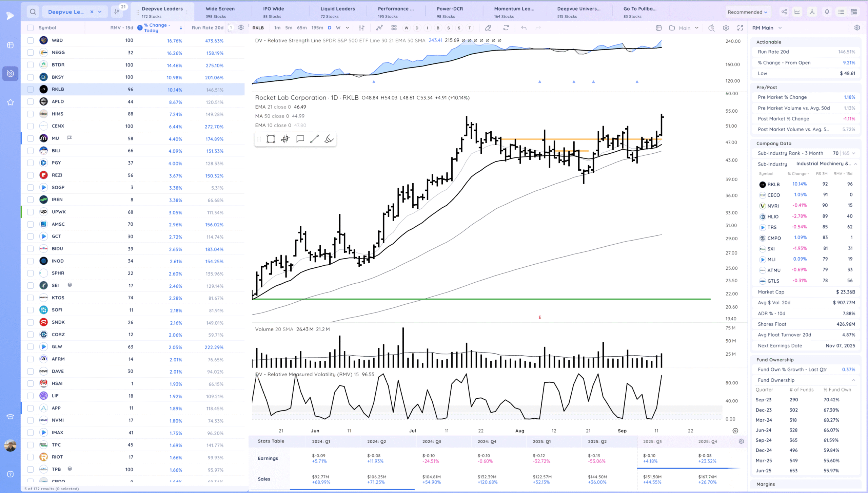Select the brush highlighter drawing tool
The height and width of the screenshot is (493, 868).
pyautogui.click(x=329, y=139)
